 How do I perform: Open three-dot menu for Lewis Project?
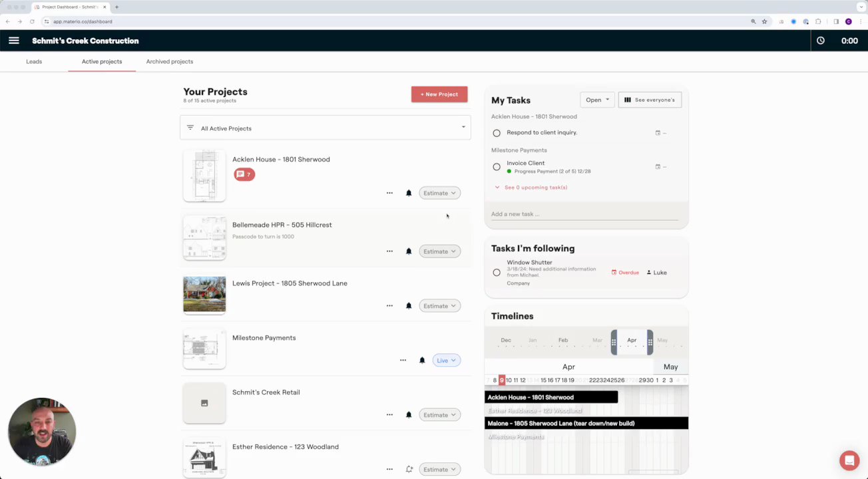click(389, 306)
